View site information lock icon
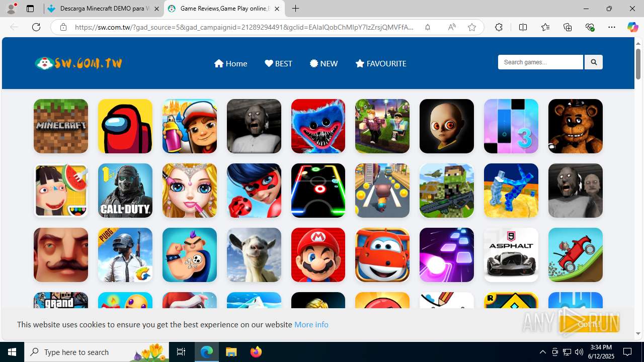The image size is (644, 362). coord(63,27)
